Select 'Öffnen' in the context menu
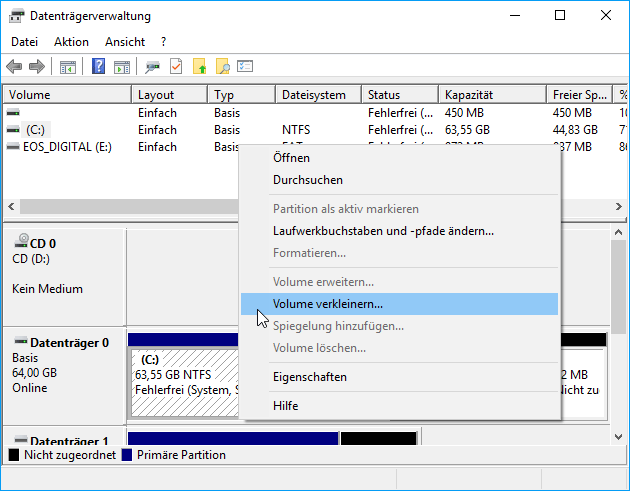630x491 pixels. (x=291, y=158)
